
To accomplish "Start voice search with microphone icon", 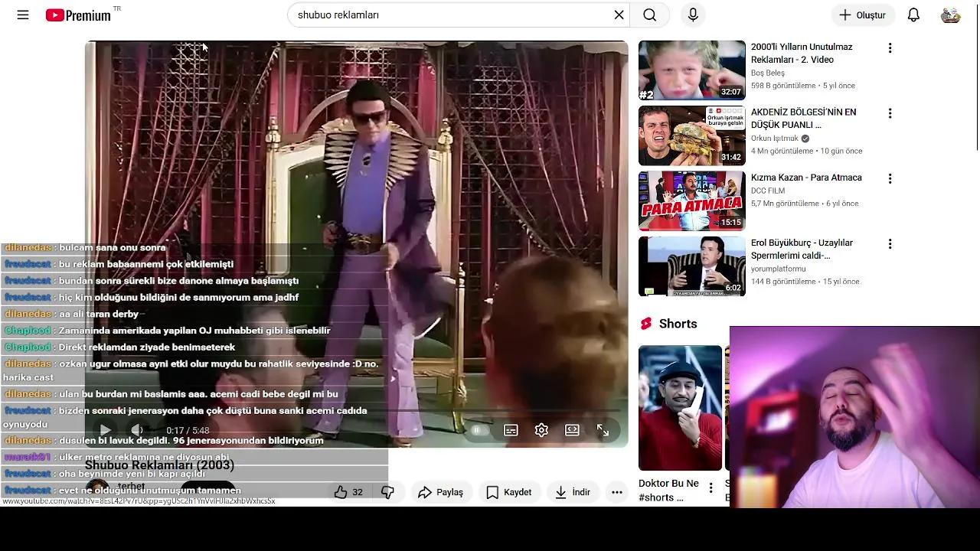I will 693,15.
